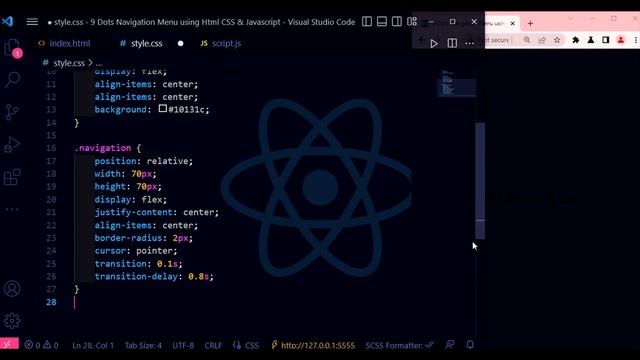Click the unsaved dot on style.css tab
This screenshot has width=640, height=360.
[x=180, y=43]
